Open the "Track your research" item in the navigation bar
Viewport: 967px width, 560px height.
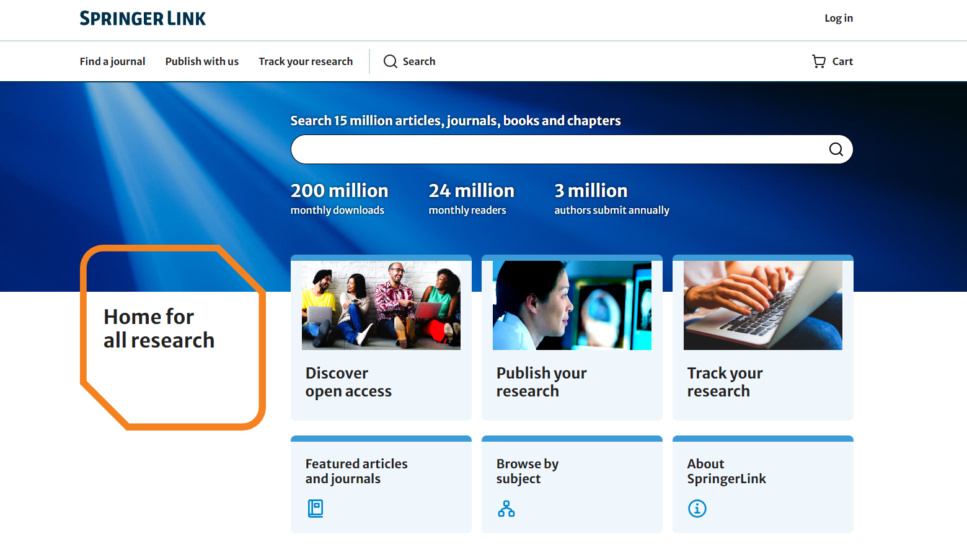pyautogui.click(x=306, y=61)
